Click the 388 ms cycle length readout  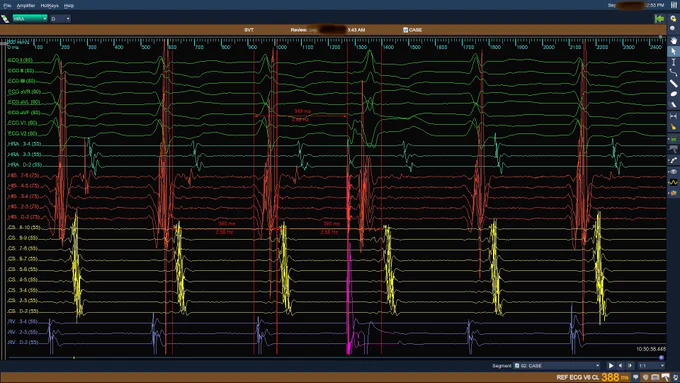click(x=615, y=377)
